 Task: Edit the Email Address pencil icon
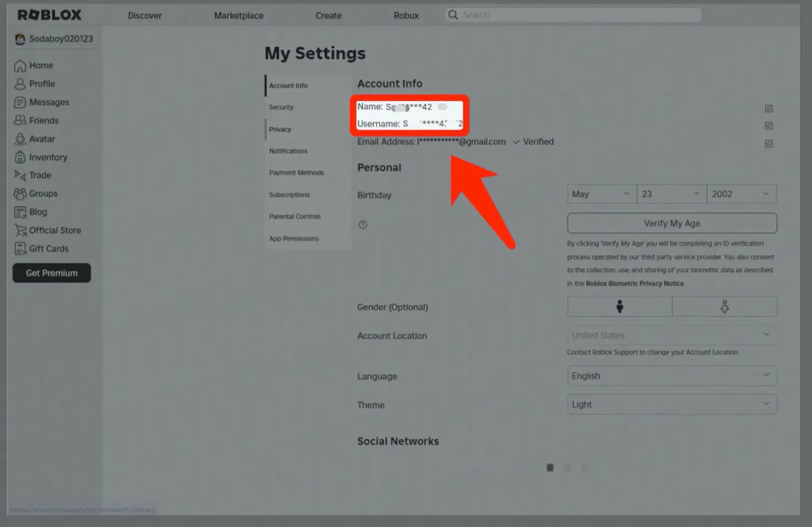tap(769, 144)
